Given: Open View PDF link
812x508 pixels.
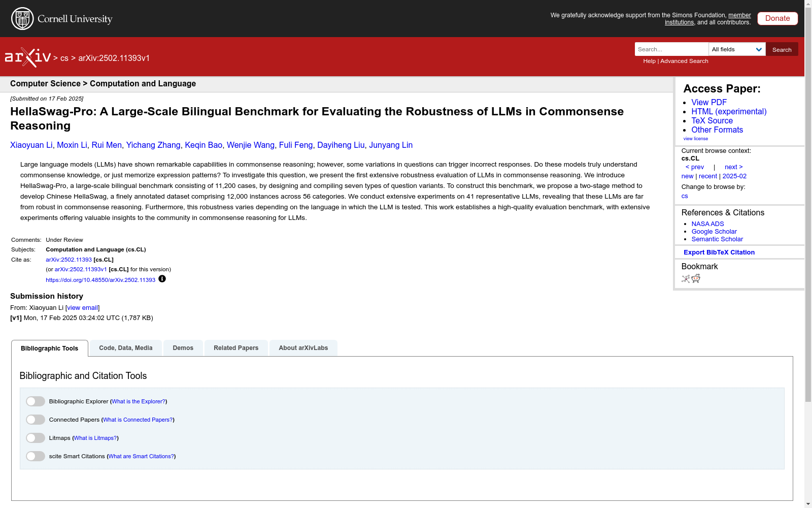Looking at the screenshot, I should tap(709, 102).
